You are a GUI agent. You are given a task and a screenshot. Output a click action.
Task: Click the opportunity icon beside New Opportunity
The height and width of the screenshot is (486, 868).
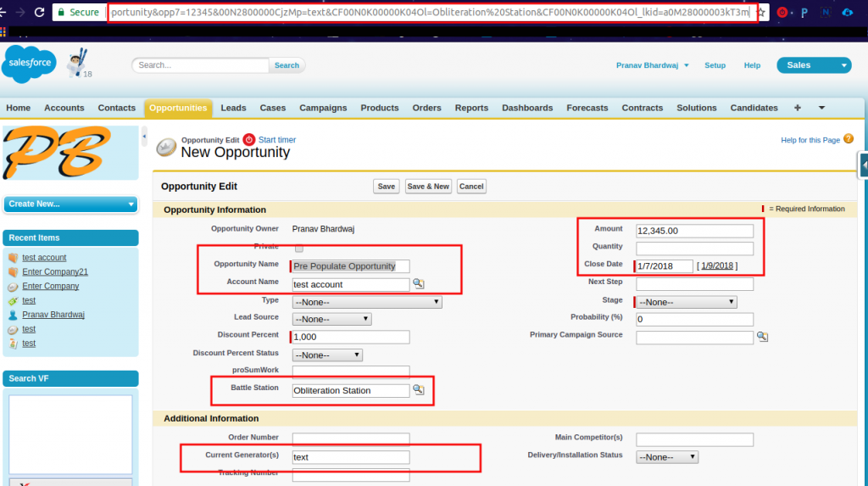[x=166, y=147]
